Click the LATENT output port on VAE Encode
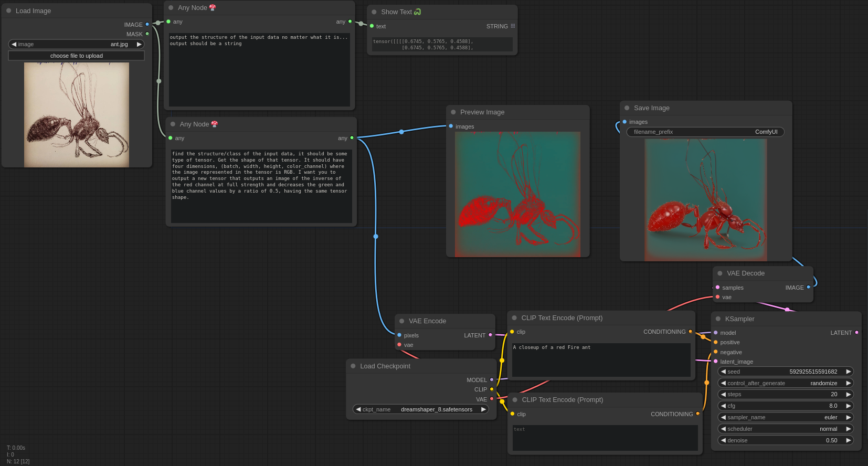 click(490, 335)
